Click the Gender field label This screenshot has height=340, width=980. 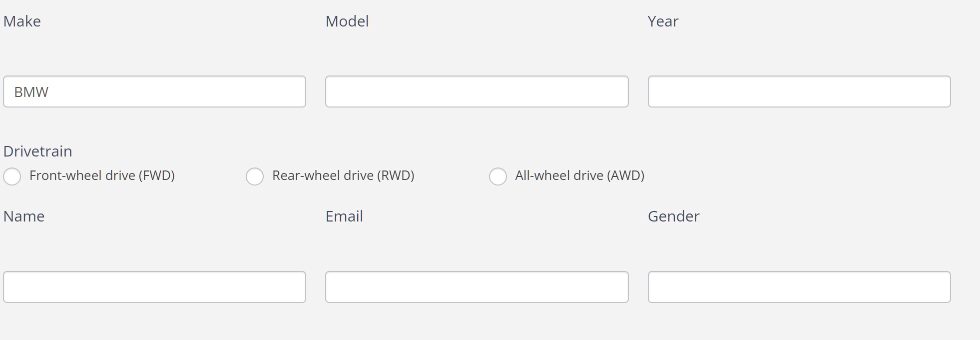(674, 216)
